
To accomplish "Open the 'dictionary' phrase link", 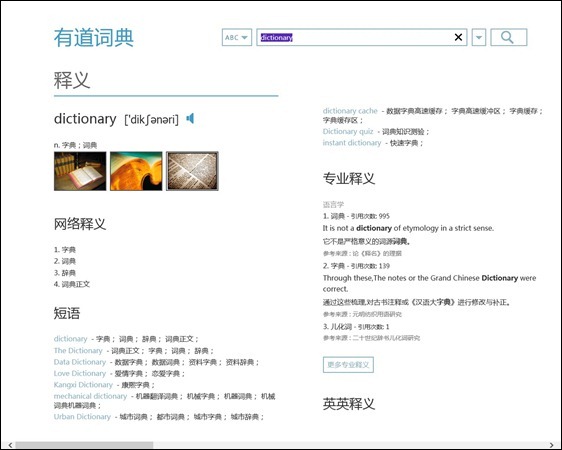I will click(70, 339).
